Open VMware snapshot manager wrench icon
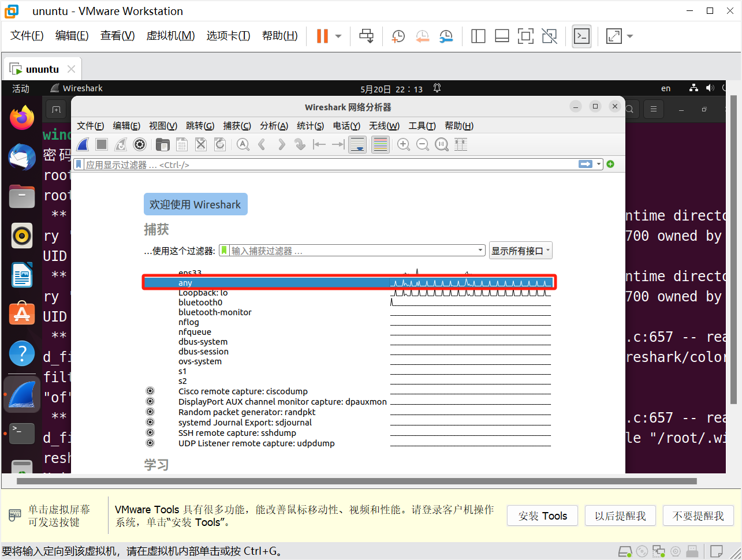742x560 pixels. (x=446, y=36)
